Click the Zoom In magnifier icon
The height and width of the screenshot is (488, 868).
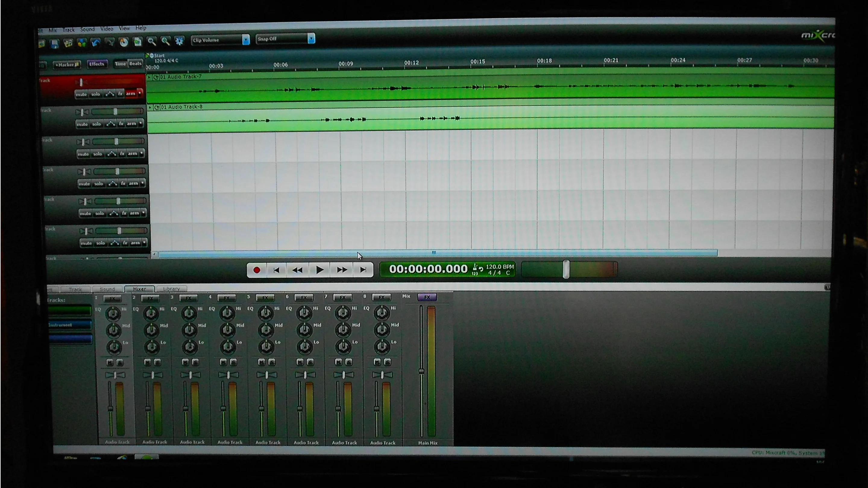click(x=165, y=41)
